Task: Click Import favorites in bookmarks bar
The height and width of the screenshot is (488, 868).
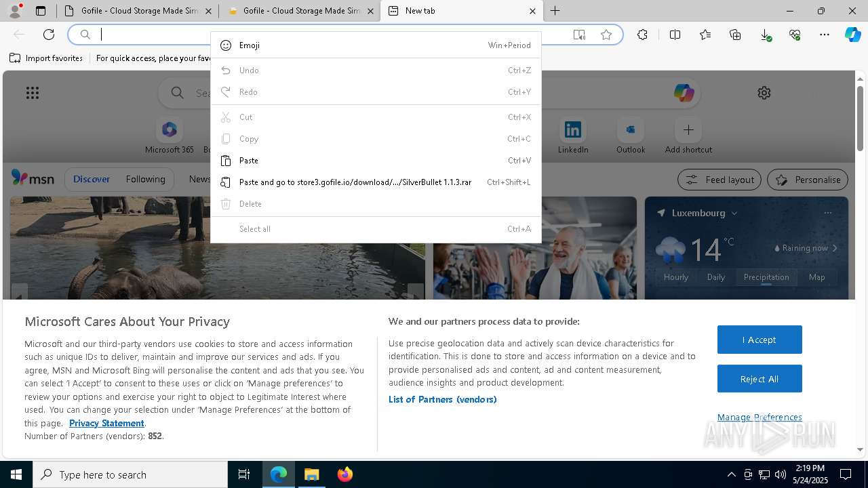Action: (x=46, y=58)
